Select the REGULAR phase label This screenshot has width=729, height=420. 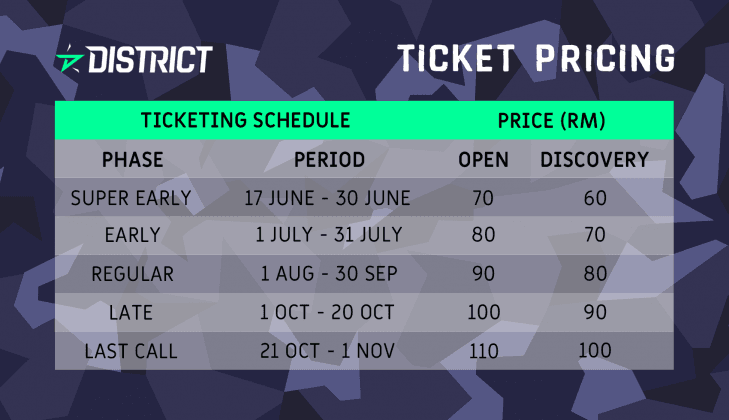[133, 273]
